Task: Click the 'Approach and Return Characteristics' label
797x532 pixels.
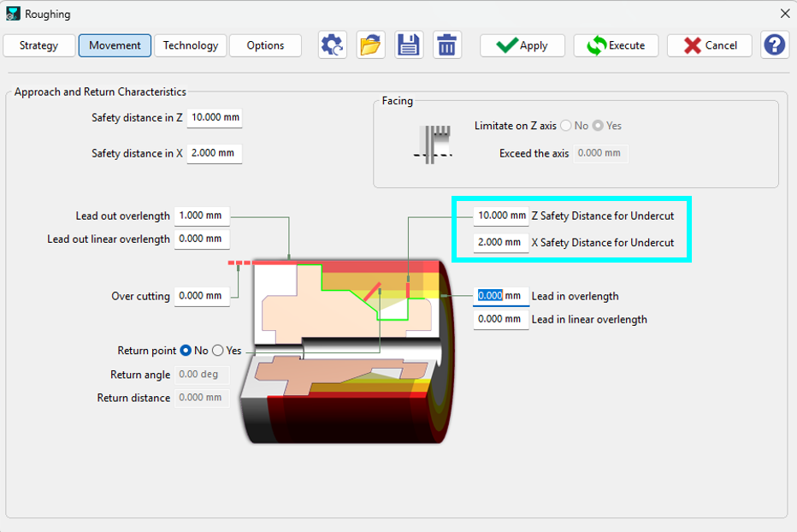Action: click(100, 92)
